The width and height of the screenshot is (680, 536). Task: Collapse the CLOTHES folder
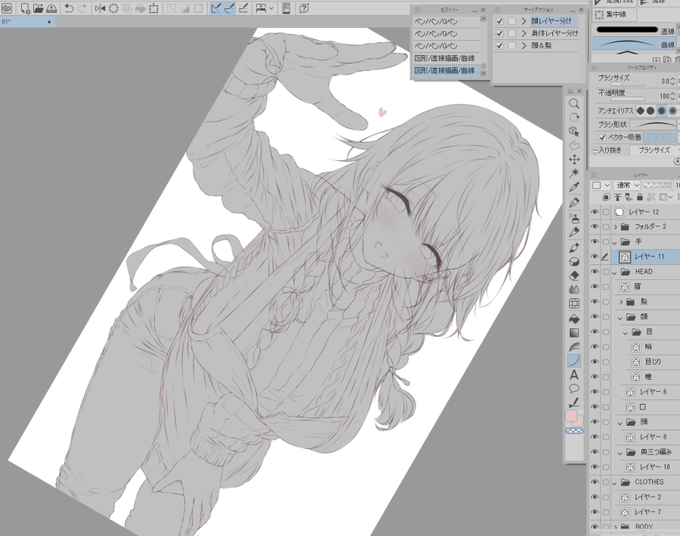pos(615,483)
